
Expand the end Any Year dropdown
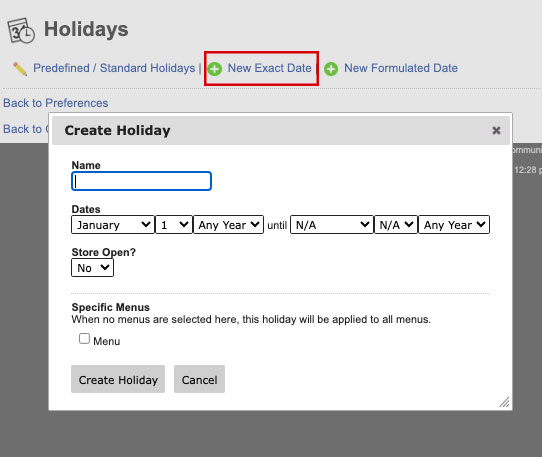pos(454,225)
